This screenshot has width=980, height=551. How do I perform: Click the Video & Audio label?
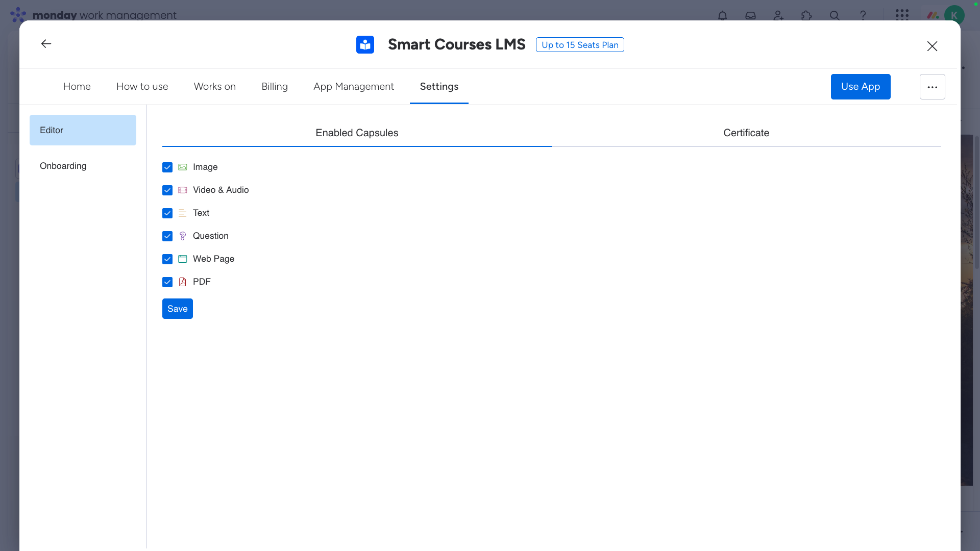pyautogui.click(x=221, y=190)
